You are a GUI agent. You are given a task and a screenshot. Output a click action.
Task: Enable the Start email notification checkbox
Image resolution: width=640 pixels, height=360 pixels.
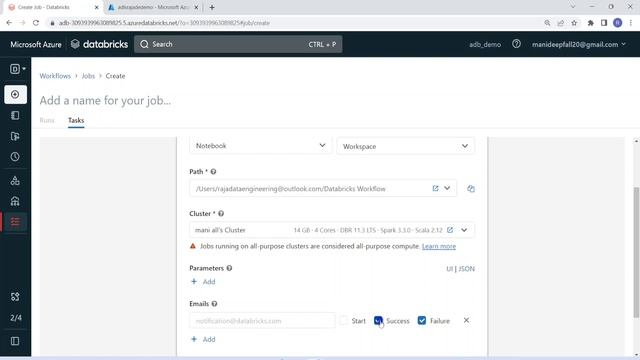[344, 320]
